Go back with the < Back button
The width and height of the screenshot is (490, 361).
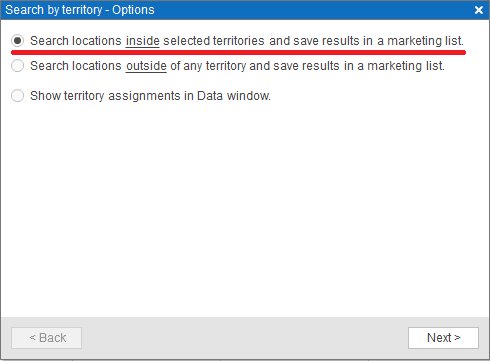(x=46, y=338)
